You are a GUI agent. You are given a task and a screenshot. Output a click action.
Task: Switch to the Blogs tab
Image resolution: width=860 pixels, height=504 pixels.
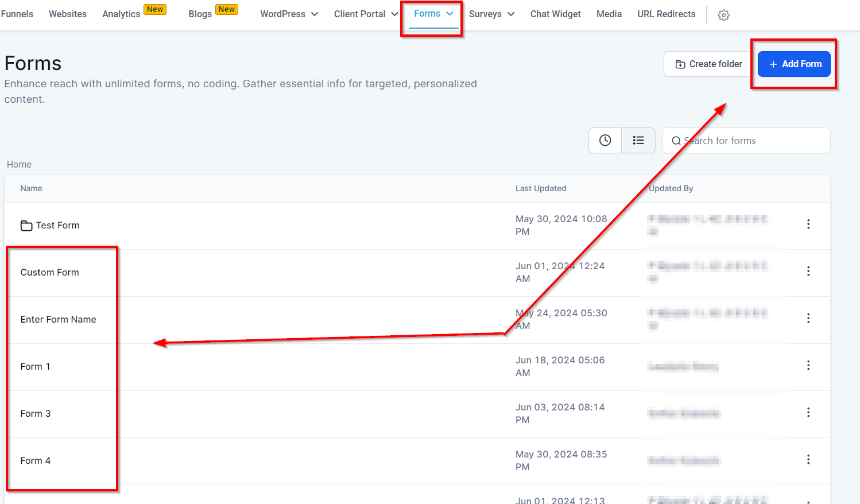click(x=200, y=14)
